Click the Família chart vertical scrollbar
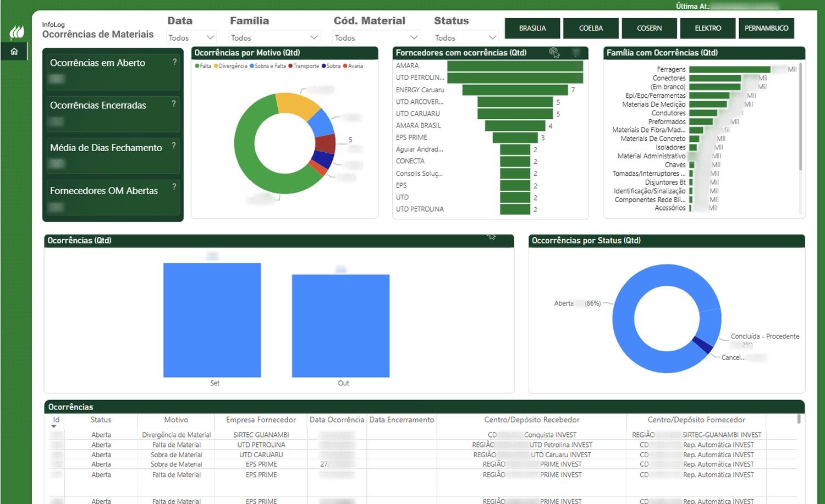The image size is (825, 504). point(800,117)
